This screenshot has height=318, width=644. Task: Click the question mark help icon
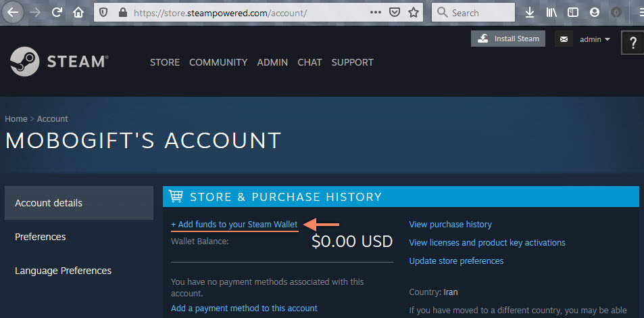[x=633, y=43]
